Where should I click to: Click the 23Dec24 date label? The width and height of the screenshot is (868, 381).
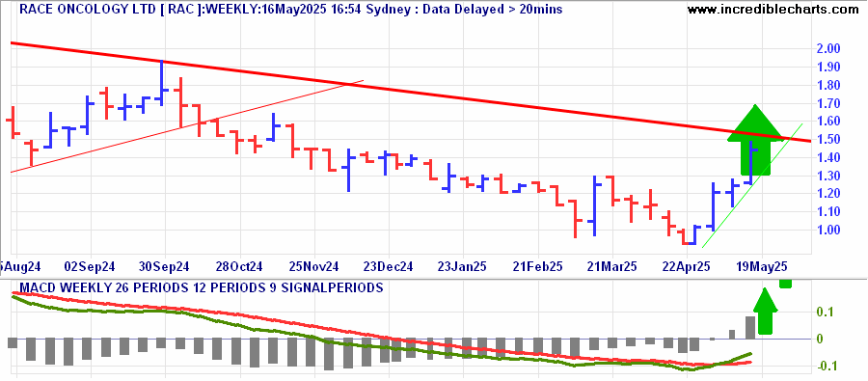[388, 266]
